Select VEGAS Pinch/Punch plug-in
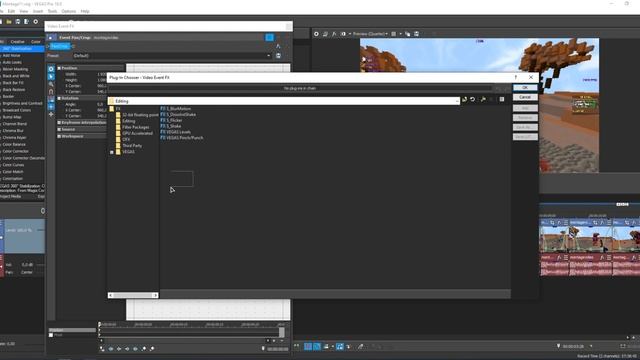The image size is (640, 360). point(182,138)
